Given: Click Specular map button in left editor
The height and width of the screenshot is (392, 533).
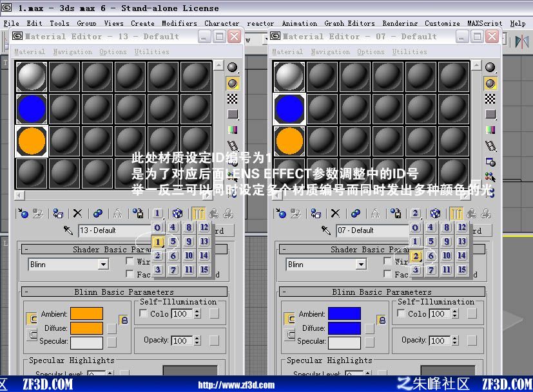Looking at the screenshot, I should point(112,342).
